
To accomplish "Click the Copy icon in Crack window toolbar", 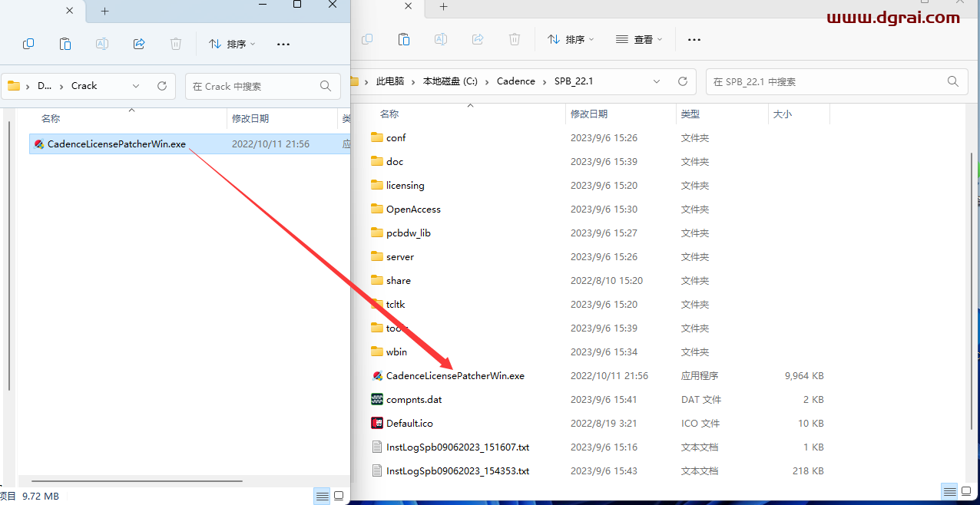I will pyautogui.click(x=28, y=44).
